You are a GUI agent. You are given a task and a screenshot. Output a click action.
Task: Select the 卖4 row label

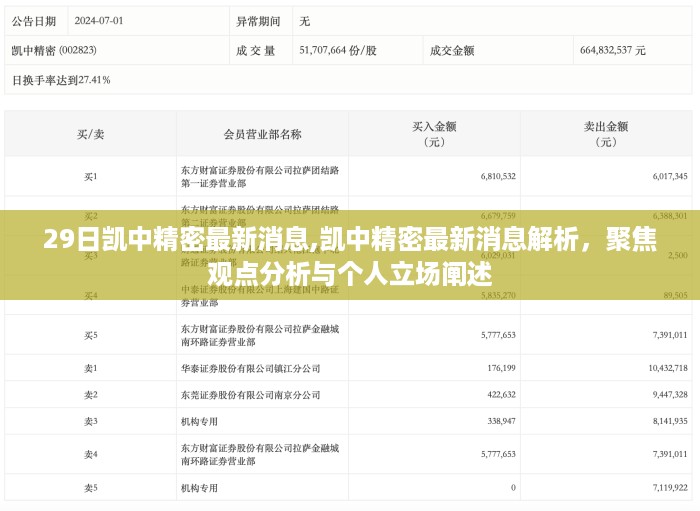[x=91, y=454]
